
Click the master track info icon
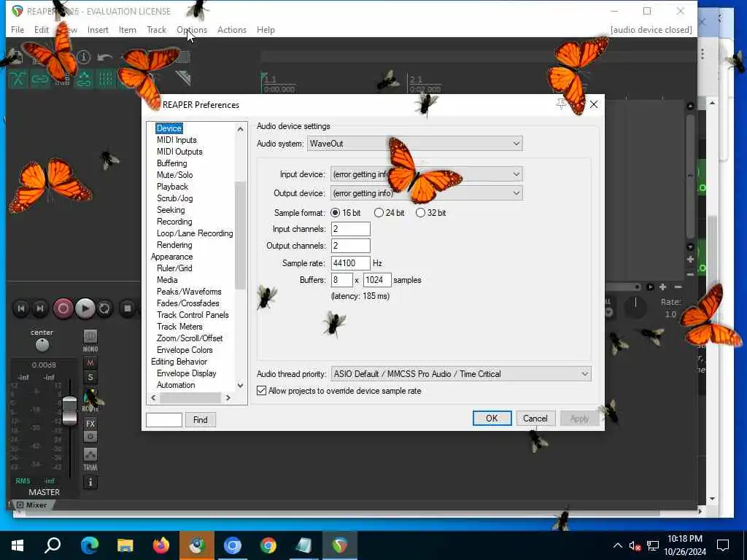pos(90,483)
